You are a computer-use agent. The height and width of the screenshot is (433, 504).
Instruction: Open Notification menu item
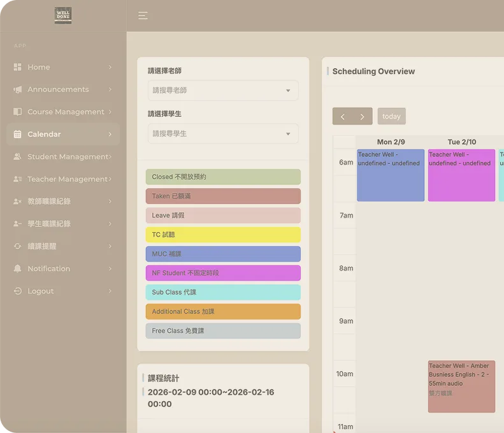(x=63, y=268)
